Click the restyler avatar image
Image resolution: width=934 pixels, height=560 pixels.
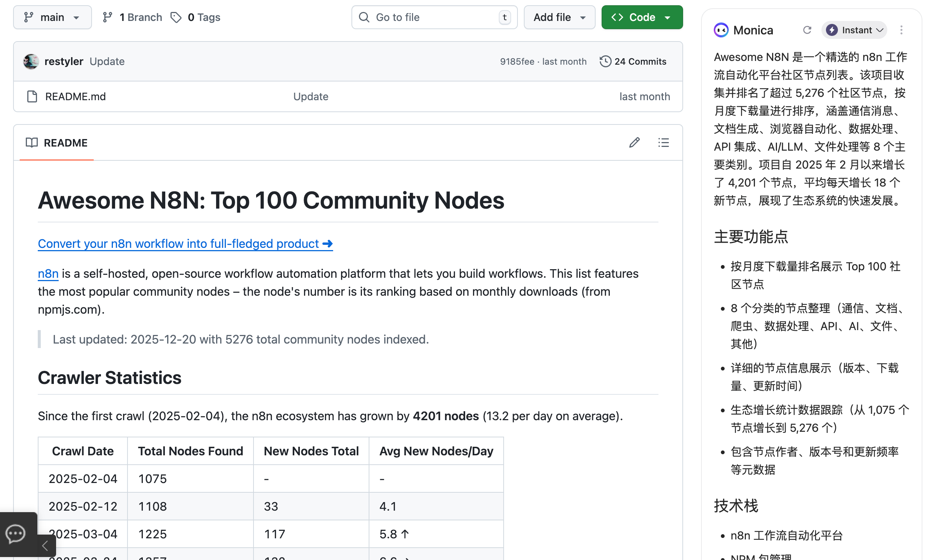pos(31,62)
